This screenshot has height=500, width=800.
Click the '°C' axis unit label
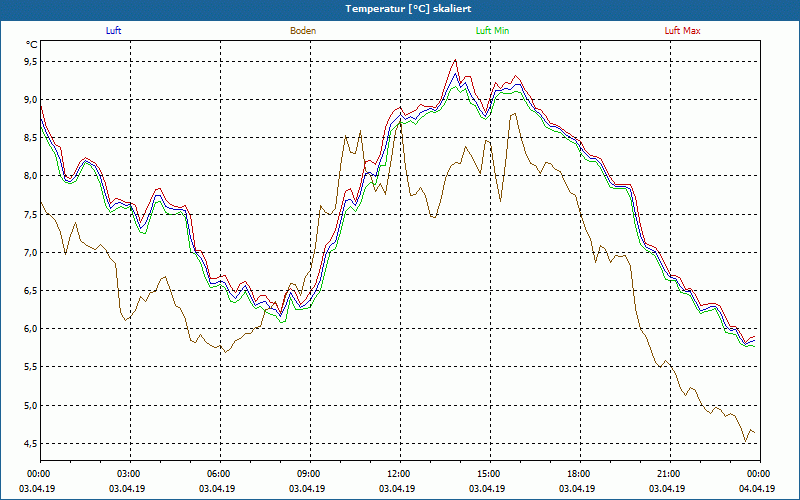(x=32, y=45)
